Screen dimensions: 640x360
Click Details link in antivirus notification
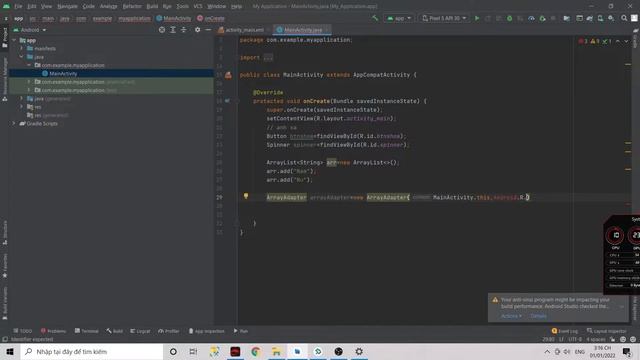[538, 316]
